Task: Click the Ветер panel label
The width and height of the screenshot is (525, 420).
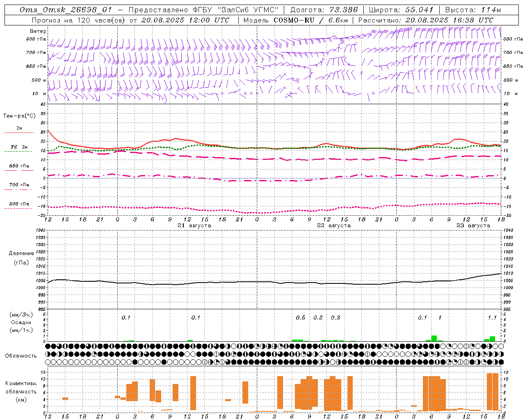Action: point(38,31)
